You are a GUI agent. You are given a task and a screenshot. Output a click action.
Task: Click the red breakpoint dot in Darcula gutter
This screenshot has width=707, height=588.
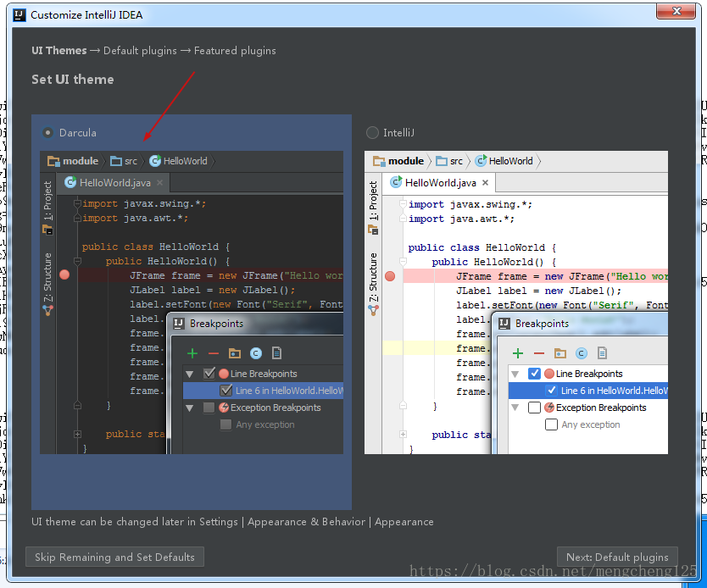[x=64, y=275]
